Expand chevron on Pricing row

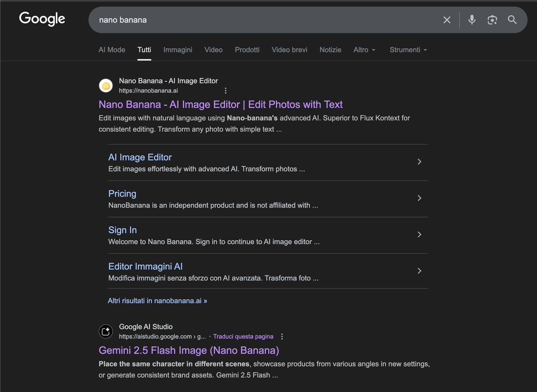pyautogui.click(x=419, y=198)
